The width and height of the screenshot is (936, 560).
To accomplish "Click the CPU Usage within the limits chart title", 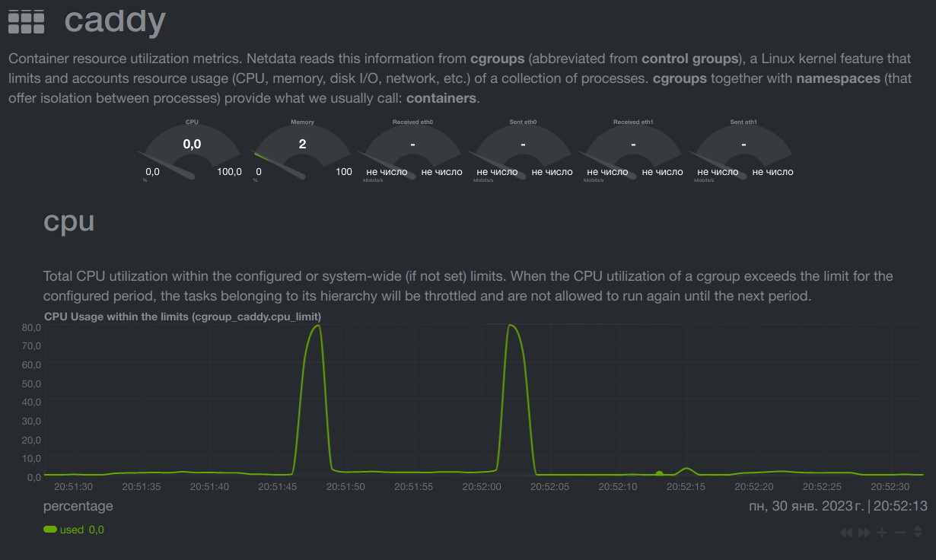I will 183,317.
